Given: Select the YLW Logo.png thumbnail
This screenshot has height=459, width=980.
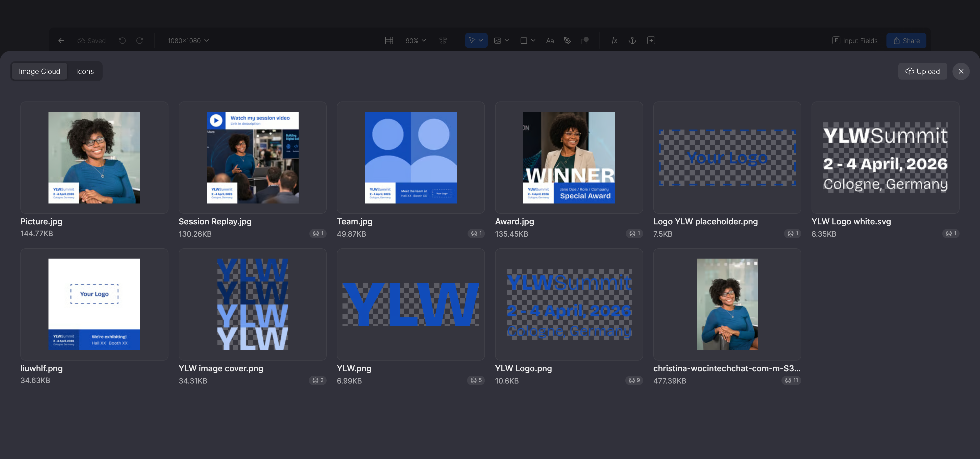Looking at the screenshot, I should (569, 304).
